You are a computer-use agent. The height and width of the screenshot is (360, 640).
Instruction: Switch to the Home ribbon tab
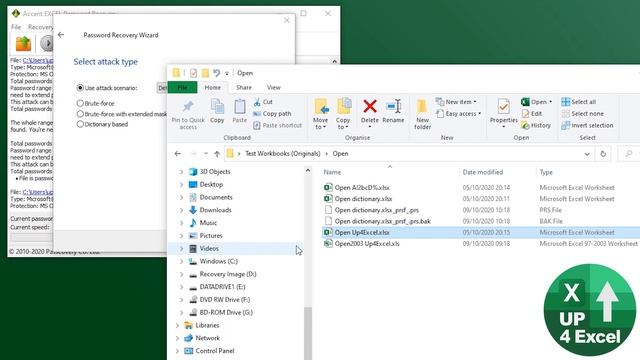click(x=213, y=87)
